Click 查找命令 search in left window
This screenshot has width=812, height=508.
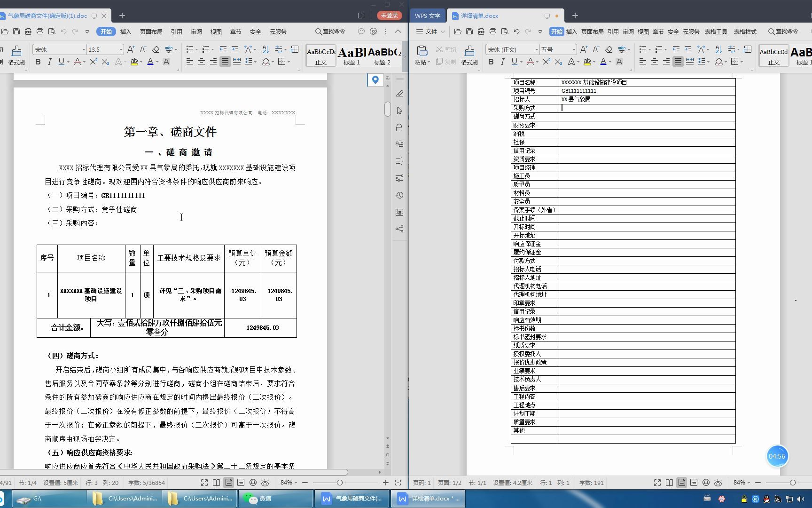[330, 32]
